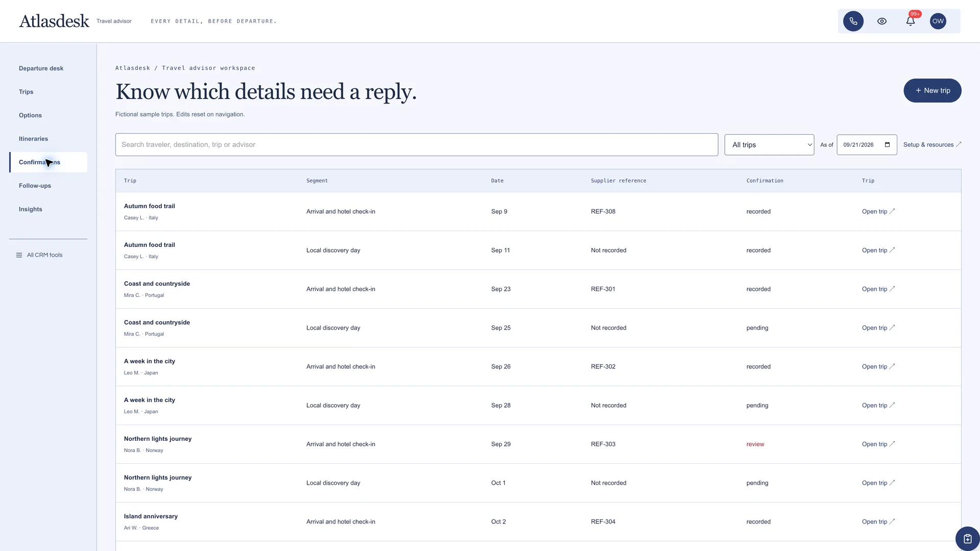Click the New trip button
This screenshot has height=551, width=980.
tap(932, 90)
